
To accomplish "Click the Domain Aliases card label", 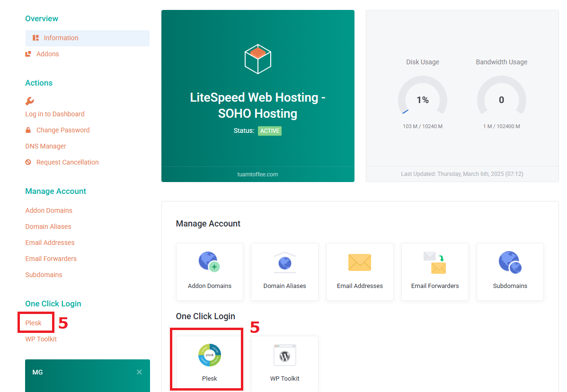I will (x=285, y=286).
